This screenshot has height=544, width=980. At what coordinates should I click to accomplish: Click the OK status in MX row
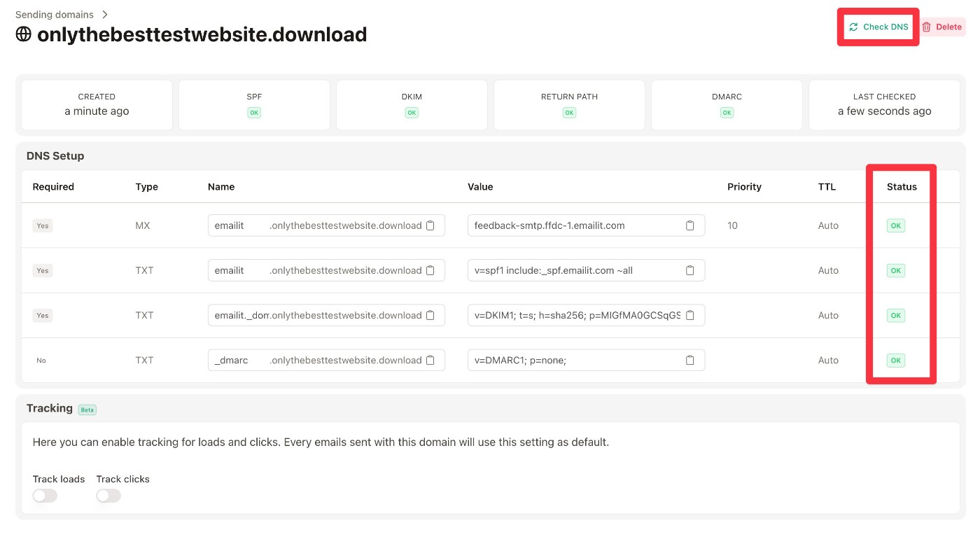895,225
